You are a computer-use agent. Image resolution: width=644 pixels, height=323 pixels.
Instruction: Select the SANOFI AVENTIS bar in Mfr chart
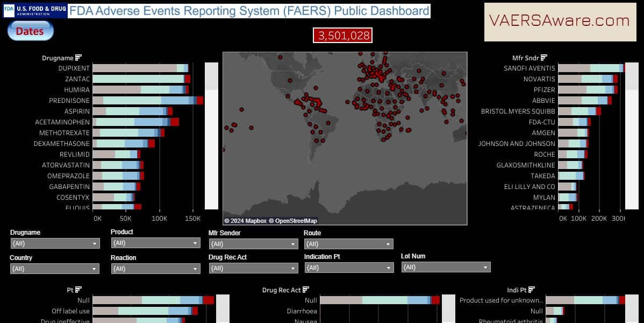click(x=591, y=68)
